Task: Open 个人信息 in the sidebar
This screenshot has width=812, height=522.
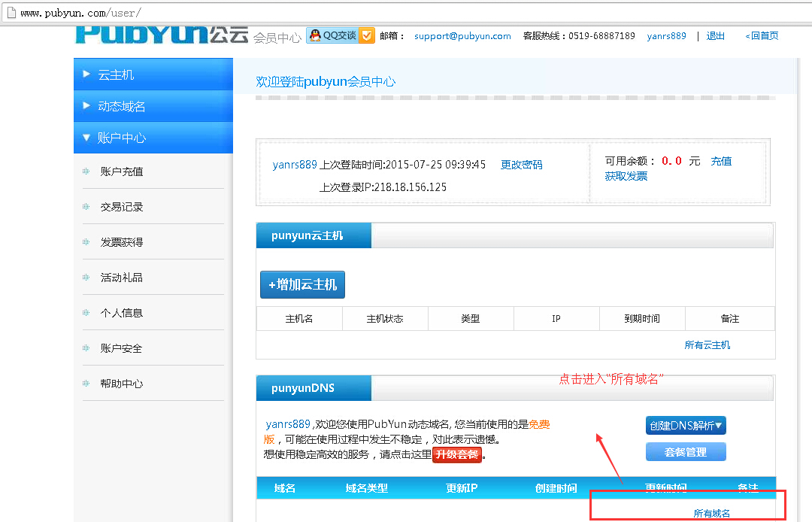Action: [x=122, y=313]
